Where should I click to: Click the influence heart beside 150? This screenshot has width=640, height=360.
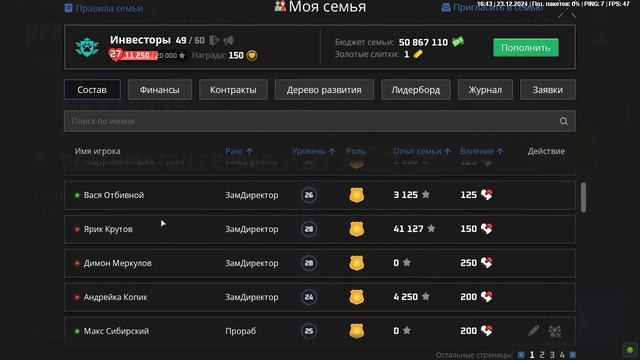(x=487, y=229)
